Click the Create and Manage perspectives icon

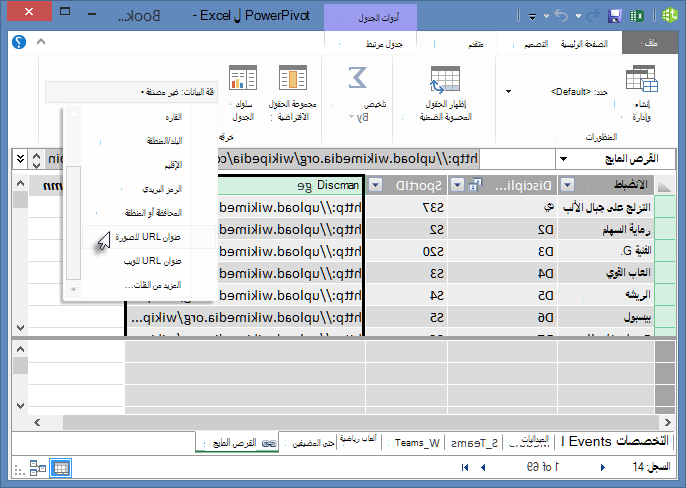(x=642, y=79)
